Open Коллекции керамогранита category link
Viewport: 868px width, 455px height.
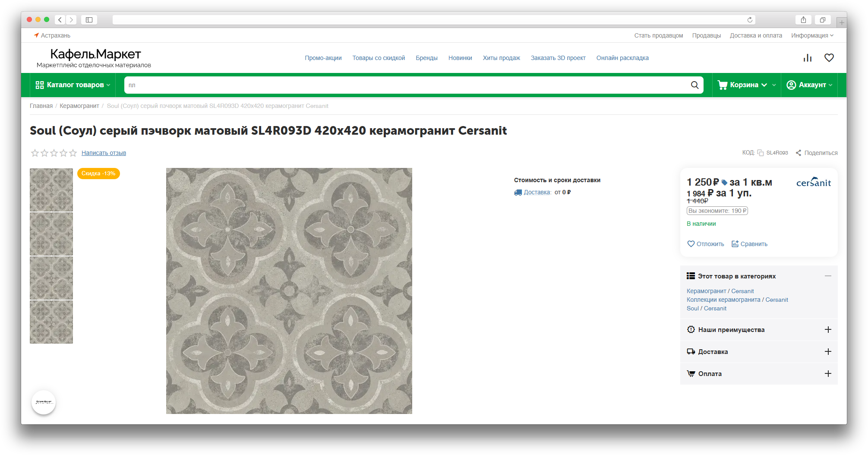(x=723, y=300)
